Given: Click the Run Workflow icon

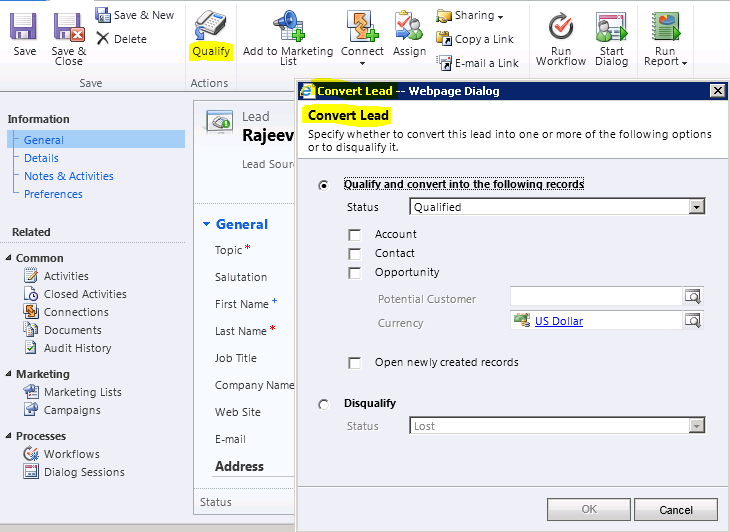Looking at the screenshot, I should [x=561, y=26].
